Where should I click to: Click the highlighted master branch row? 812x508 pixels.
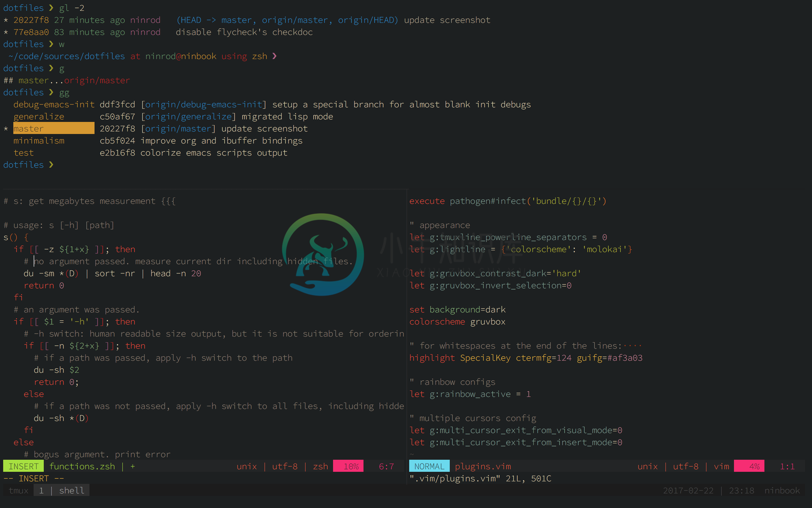[x=54, y=129]
